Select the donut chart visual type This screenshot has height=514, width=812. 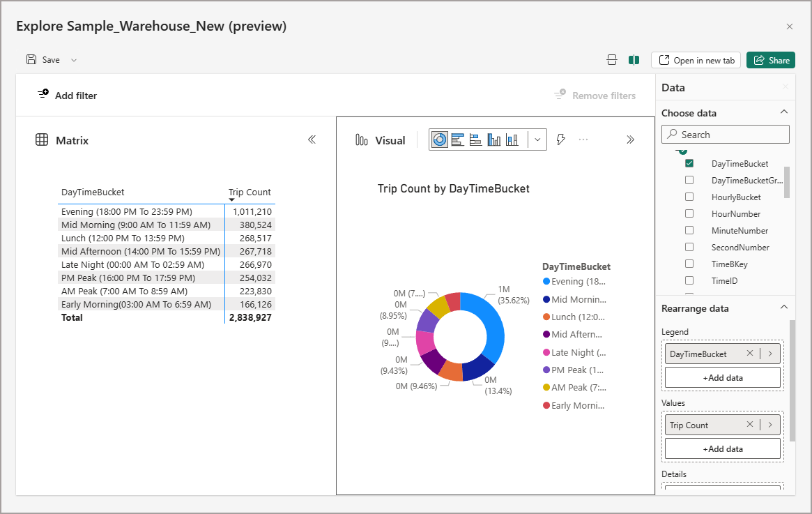(x=439, y=139)
